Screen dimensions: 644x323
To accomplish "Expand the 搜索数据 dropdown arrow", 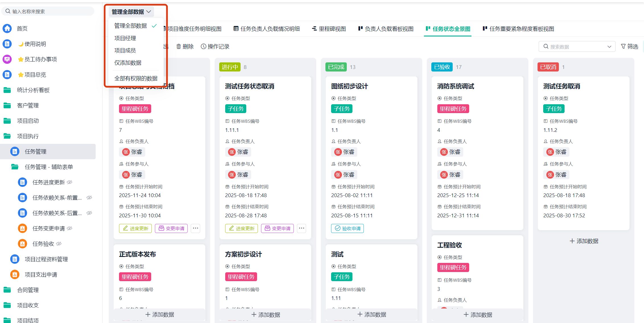I will point(609,47).
